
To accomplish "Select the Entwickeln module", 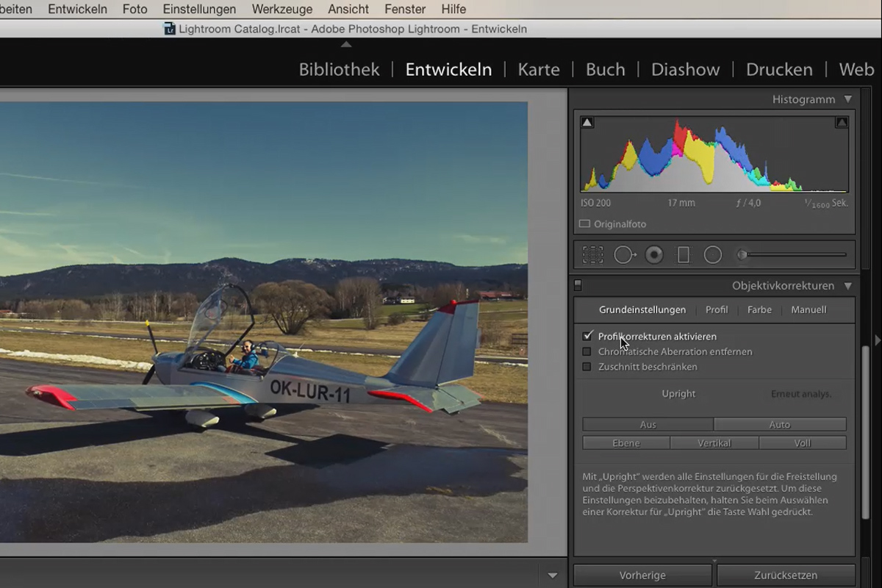I will point(448,70).
